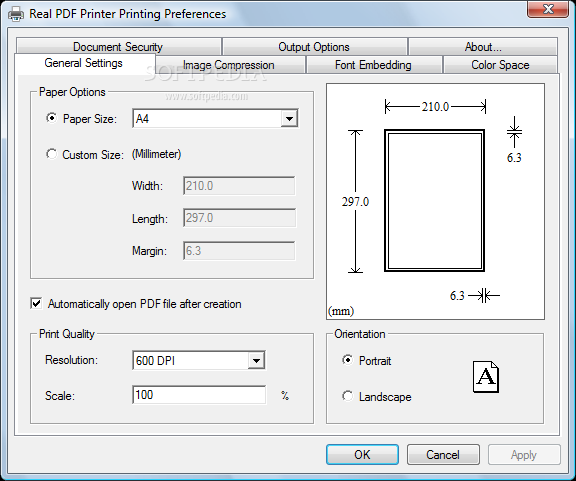Switch to the Color Space tab

(x=500, y=65)
